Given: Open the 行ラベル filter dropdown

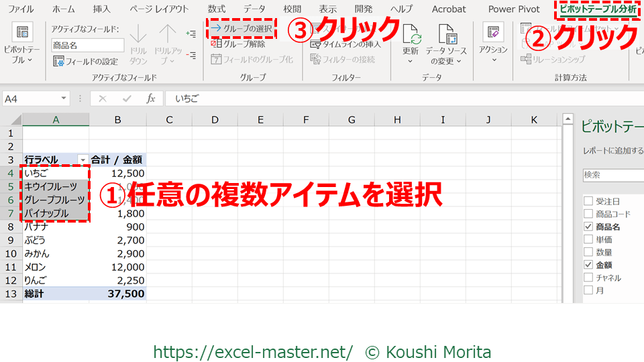Looking at the screenshot, I should click(x=83, y=160).
